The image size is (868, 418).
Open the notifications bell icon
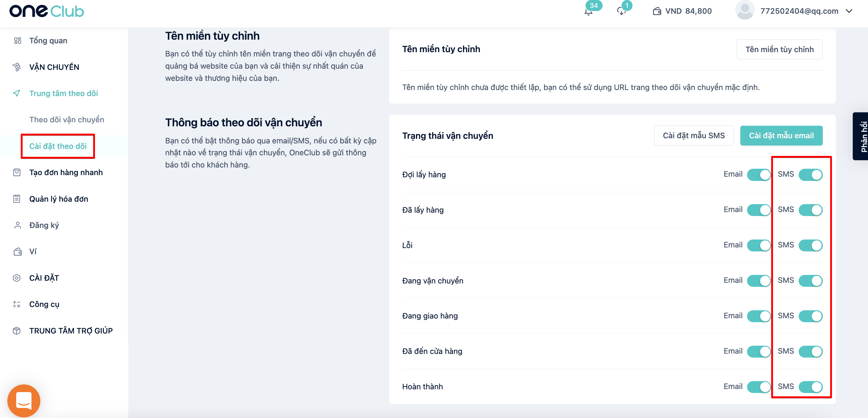point(588,12)
